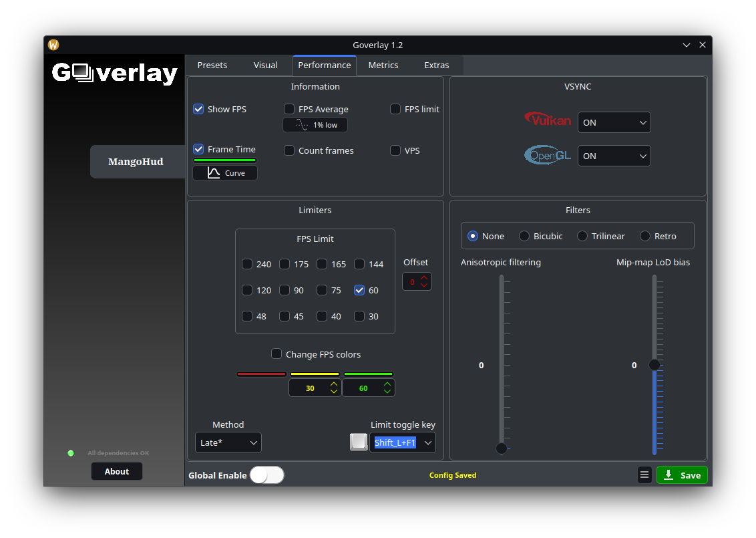Open the Visual tab

coord(265,65)
